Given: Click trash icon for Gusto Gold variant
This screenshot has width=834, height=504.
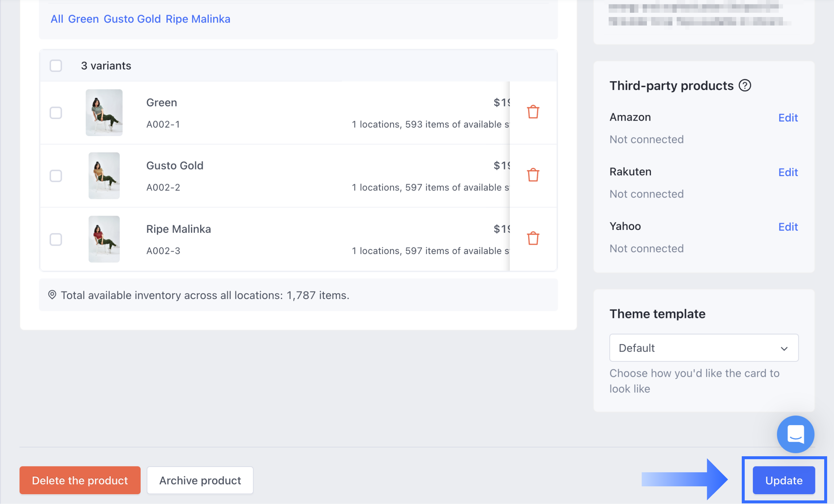Looking at the screenshot, I should coord(533,175).
